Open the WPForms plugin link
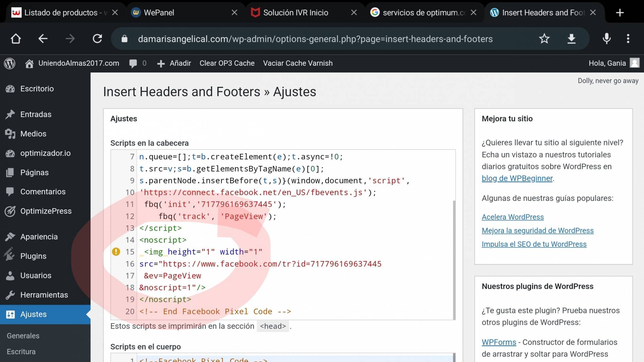Image resolution: width=644 pixels, height=362 pixels. (499, 342)
